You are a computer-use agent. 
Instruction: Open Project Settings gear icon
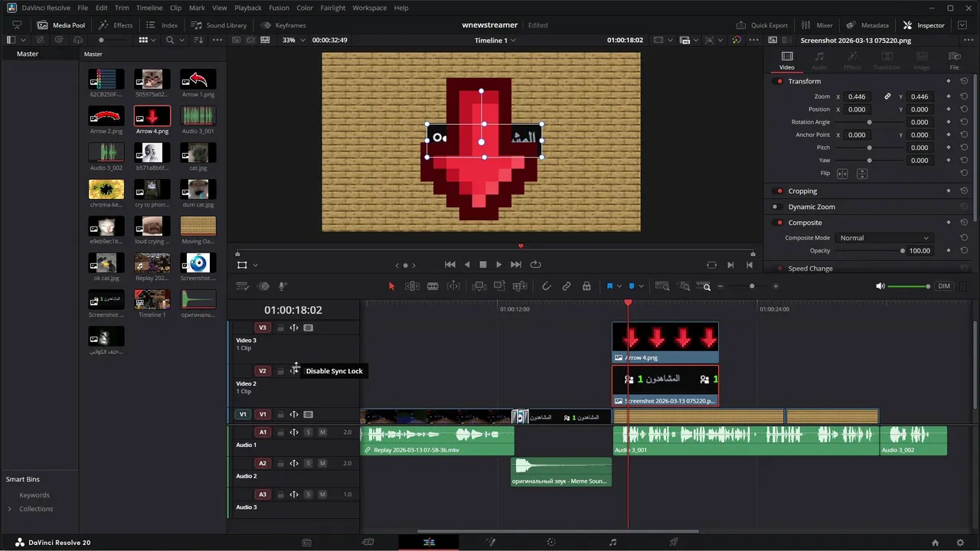pos(960,543)
